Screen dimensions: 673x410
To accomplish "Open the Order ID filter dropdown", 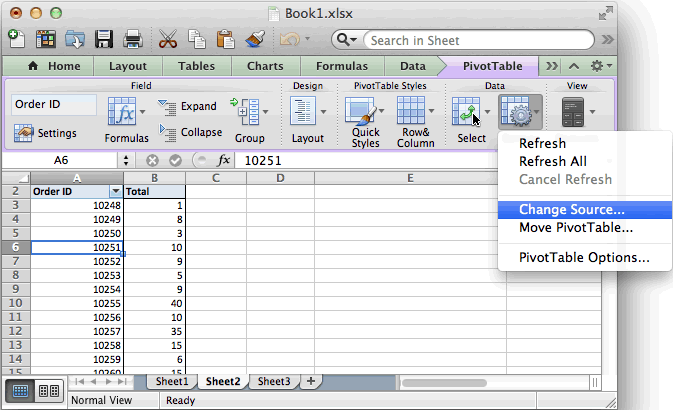I will (115, 190).
